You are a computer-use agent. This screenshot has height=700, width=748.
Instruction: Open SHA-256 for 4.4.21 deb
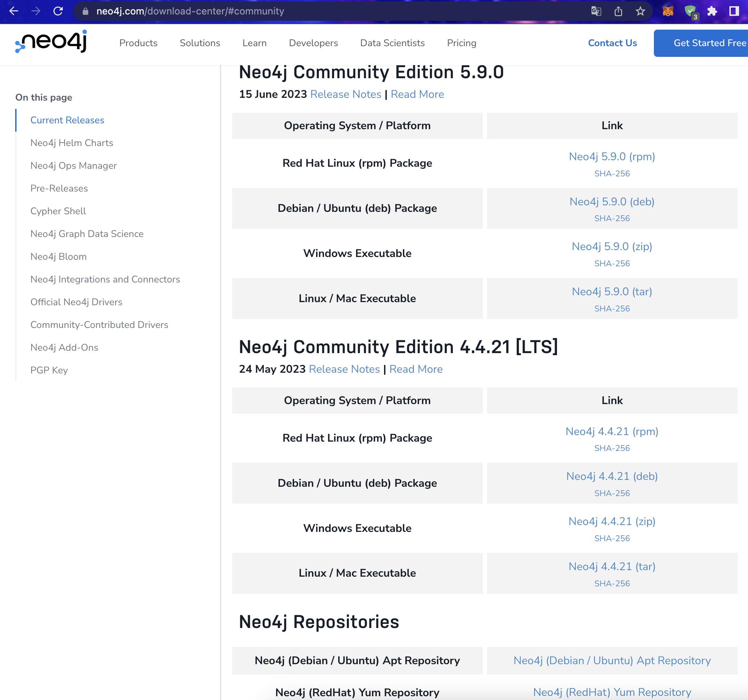coord(612,493)
